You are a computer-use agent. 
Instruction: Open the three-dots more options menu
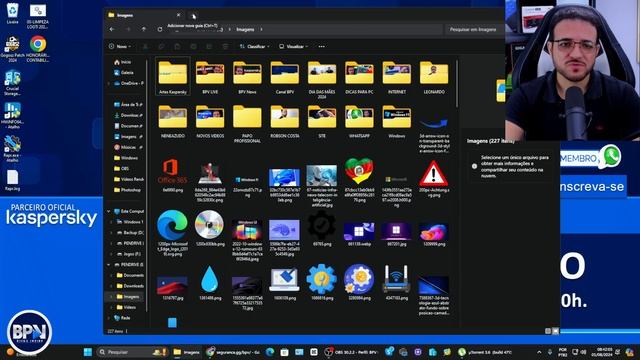pyautogui.click(x=322, y=47)
